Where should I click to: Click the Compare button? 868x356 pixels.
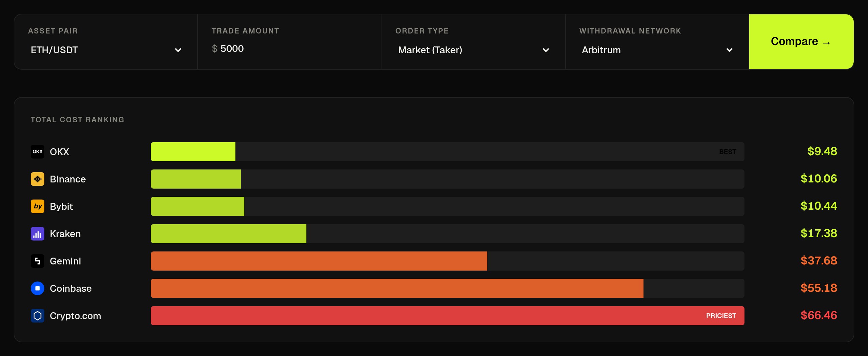point(801,42)
